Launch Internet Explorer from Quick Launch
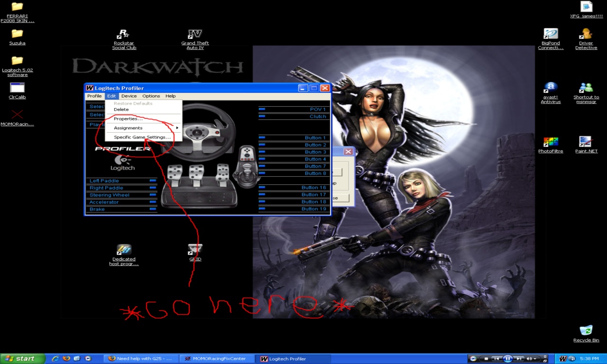 point(55,359)
